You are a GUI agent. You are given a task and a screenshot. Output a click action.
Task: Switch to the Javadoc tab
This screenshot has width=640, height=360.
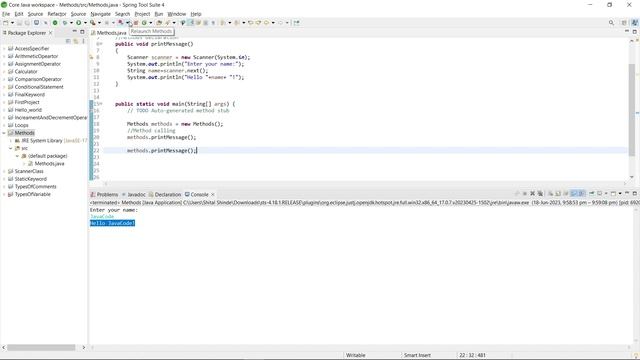(x=133, y=195)
